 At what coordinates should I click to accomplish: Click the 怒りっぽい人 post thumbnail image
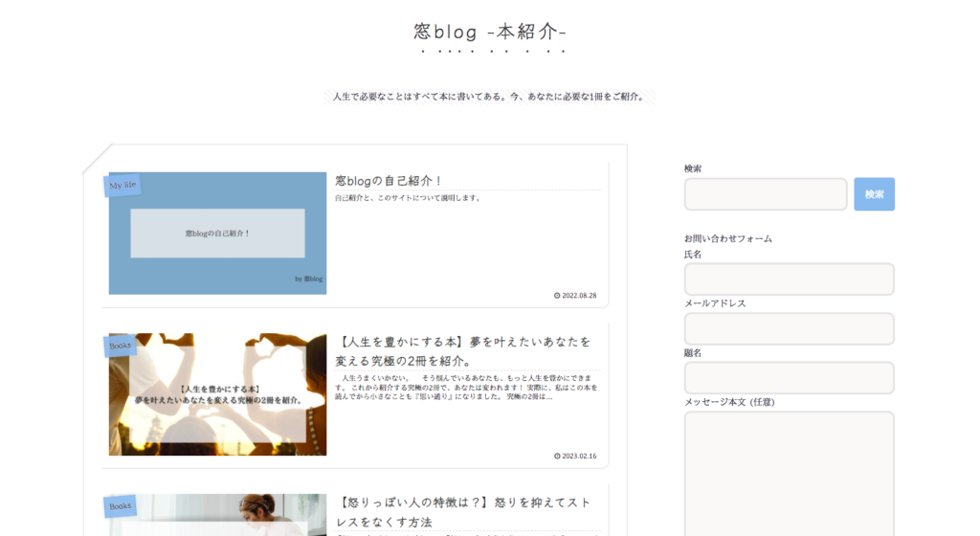coord(218,517)
